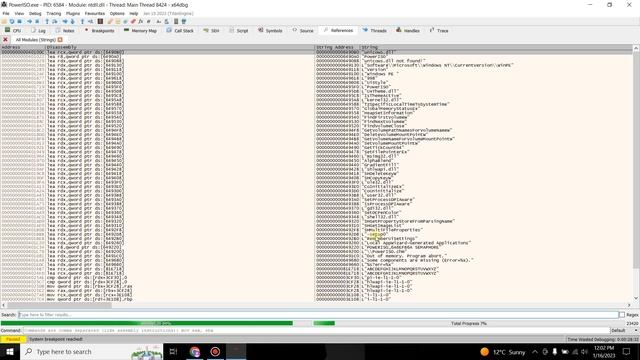Click the Trace over toolbar icon
Viewport: 640px width, 360px height.
[73, 21]
